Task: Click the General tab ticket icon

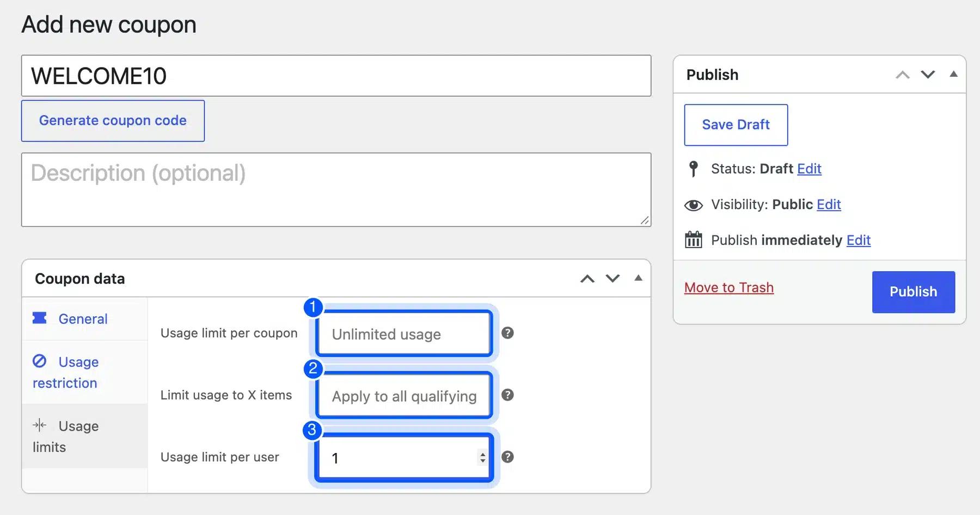Action: click(40, 318)
